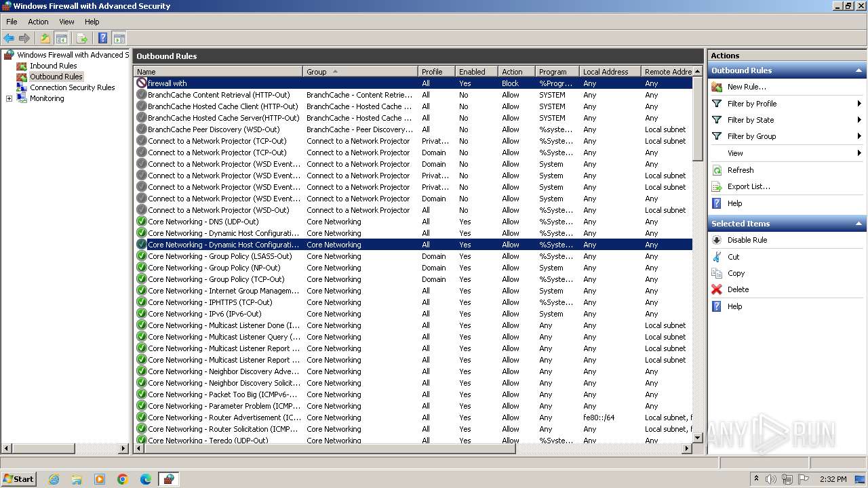The width and height of the screenshot is (868, 488).
Task: Click the rules list vertical scrollbar down arrow
Action: [x=698, y=438]
